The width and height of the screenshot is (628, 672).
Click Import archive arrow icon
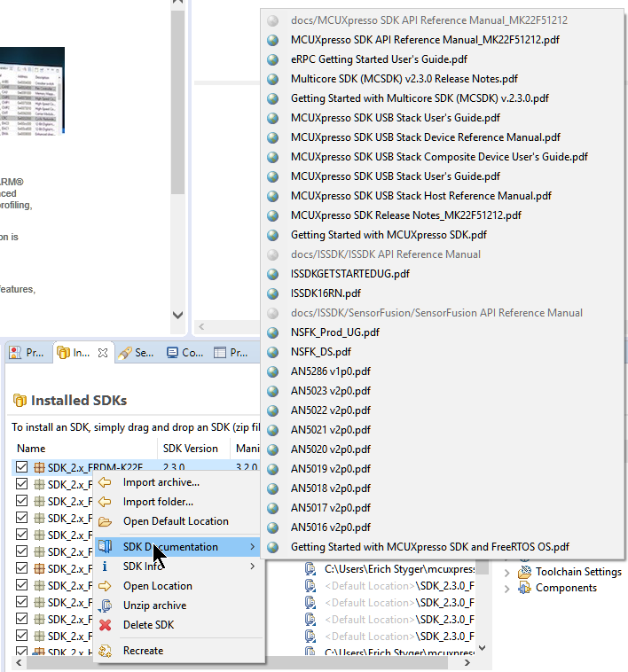pos(105,482)
